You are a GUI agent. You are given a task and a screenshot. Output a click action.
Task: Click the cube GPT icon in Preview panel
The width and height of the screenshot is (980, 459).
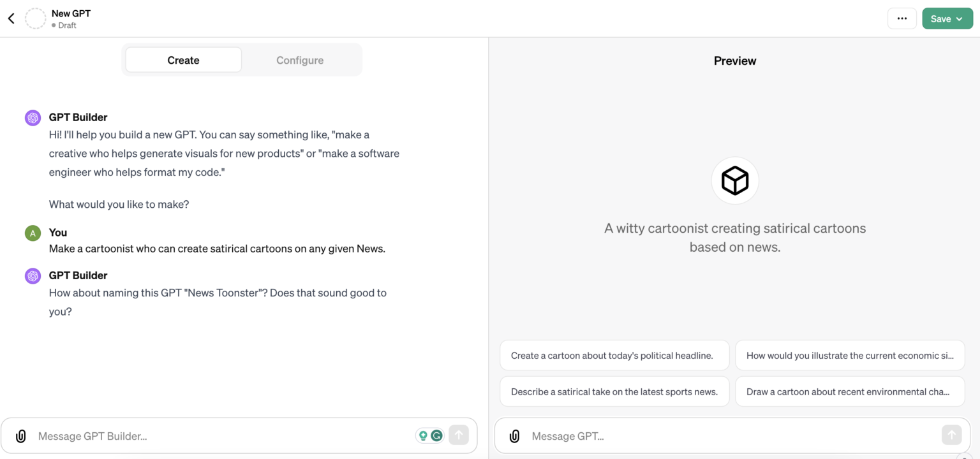click(x=734, y=180)
